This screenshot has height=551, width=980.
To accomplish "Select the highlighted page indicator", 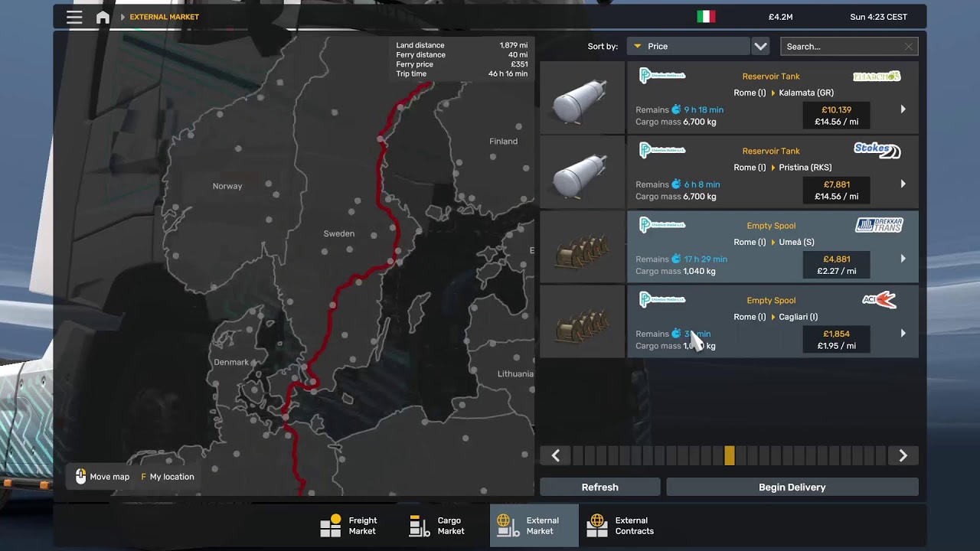I will click(x=730, y=455).
